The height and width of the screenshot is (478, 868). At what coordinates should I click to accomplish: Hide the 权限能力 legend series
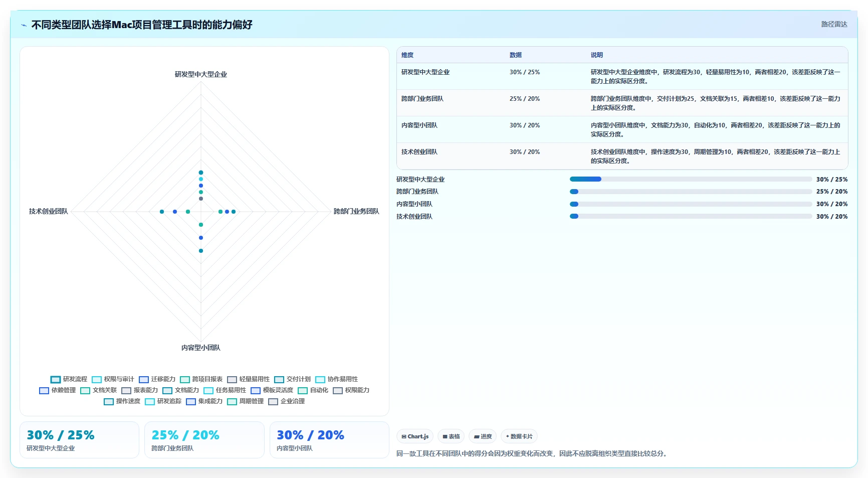point(351,390)
